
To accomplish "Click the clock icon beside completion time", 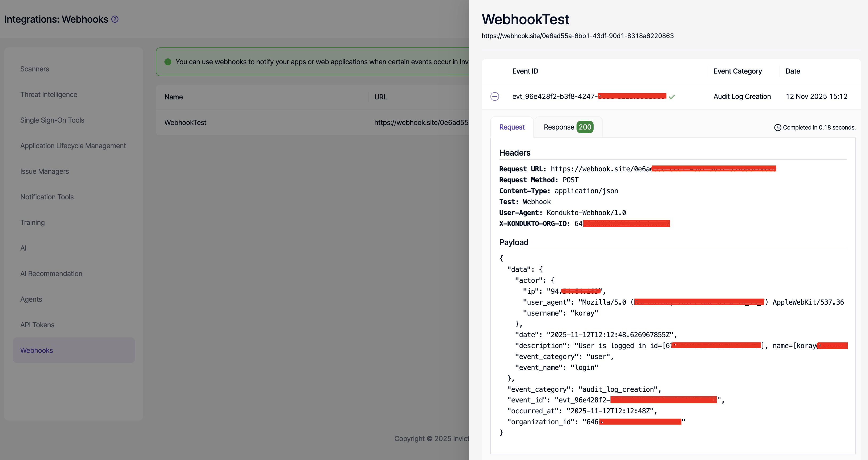I will [777, 128].
